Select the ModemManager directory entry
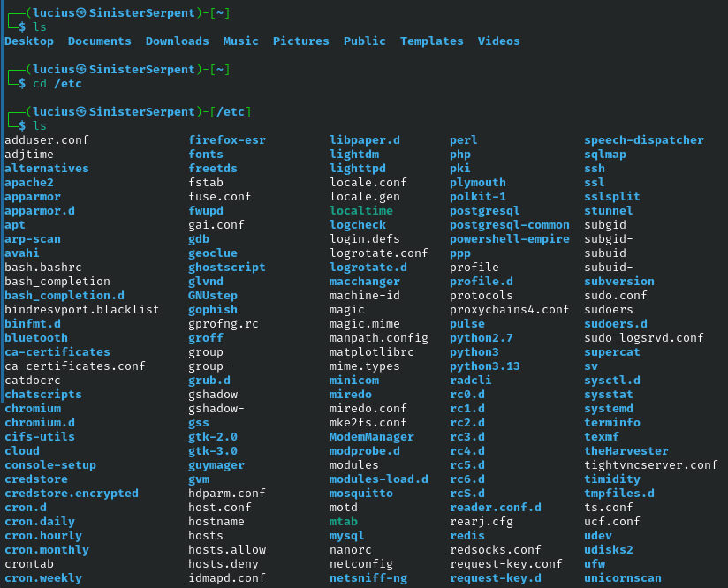Viewport: 728px width, 588px height. [x=371, y=437]
